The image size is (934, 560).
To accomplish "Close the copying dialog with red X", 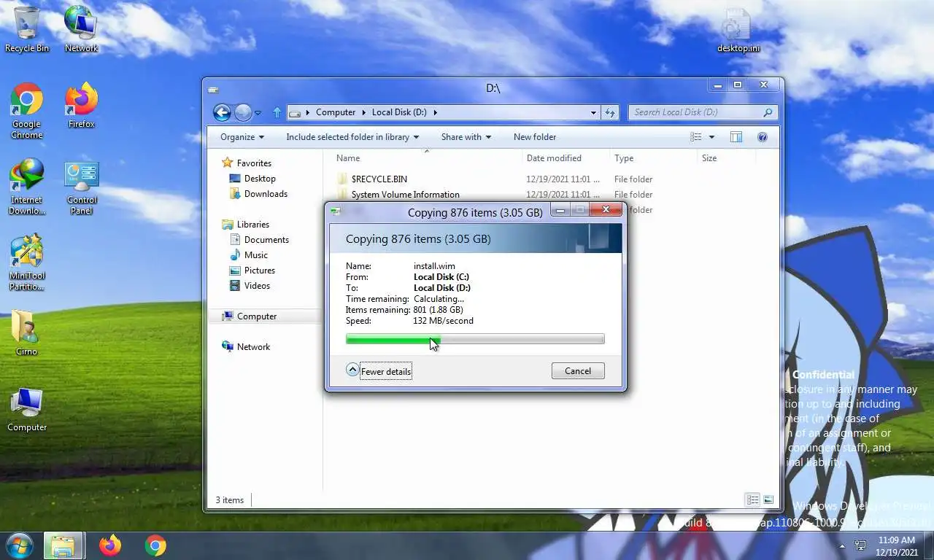I will pos(605,210).
